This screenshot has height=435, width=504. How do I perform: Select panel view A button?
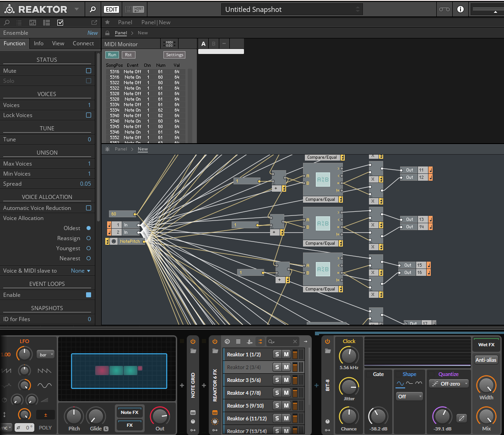(203, 44)
